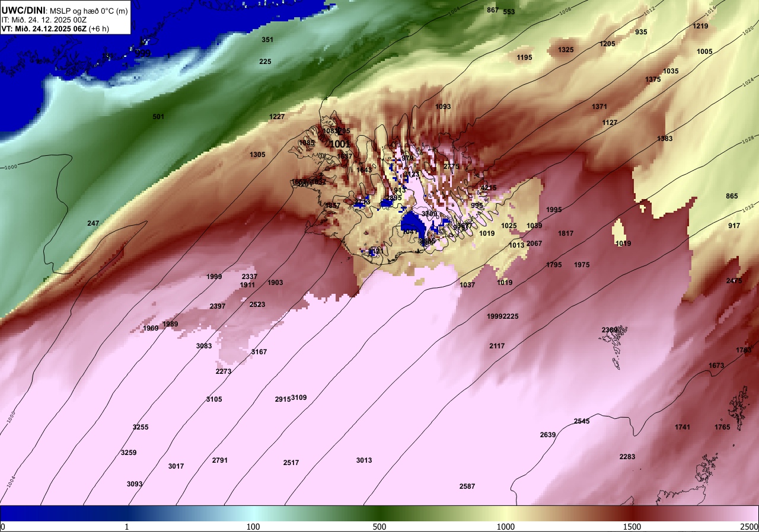Click the 1500 tick label on colour bar
The height and width of the screenshot is (532, 759).
coord(632,527)
